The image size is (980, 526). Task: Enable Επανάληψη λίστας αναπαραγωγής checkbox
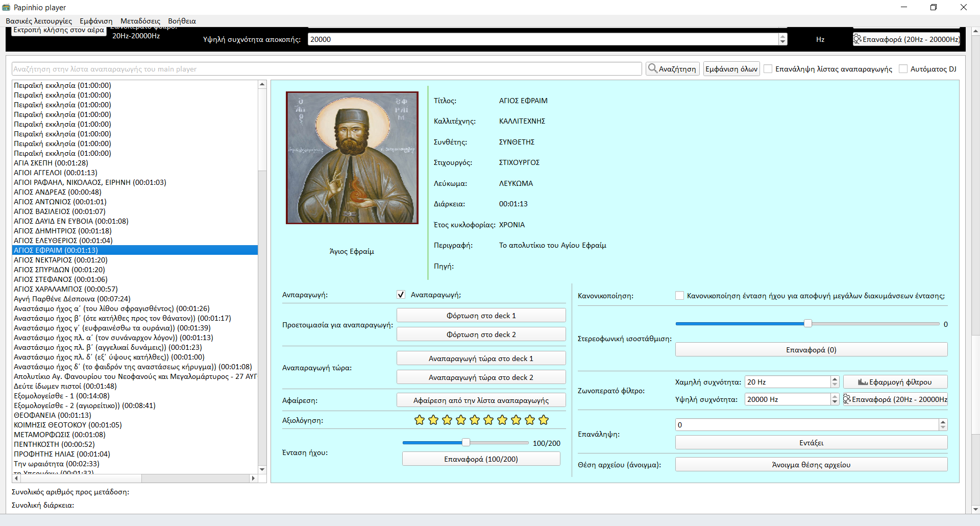coord(768,69)
